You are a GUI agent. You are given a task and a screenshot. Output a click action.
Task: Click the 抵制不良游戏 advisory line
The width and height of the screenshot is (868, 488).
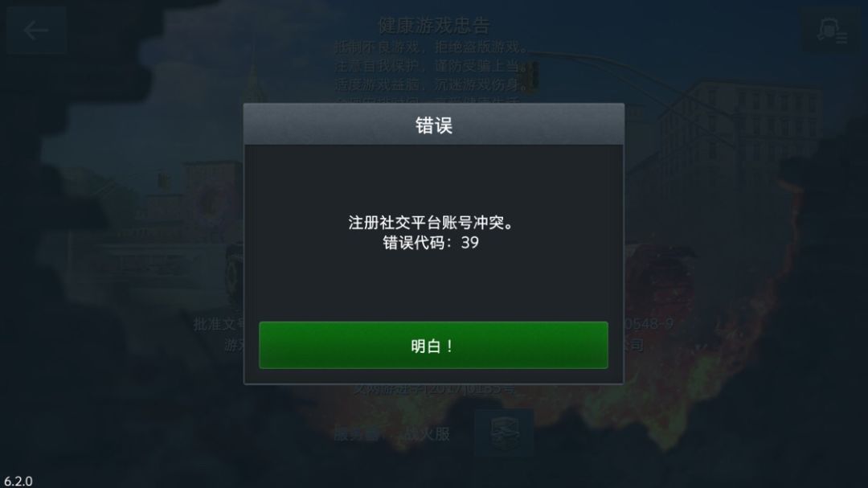point(431,47)
